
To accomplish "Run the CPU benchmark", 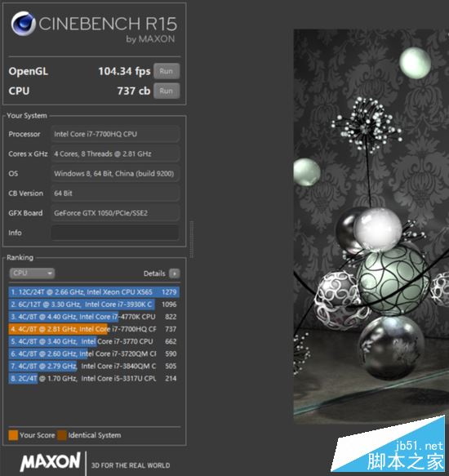I will (x=167, y=91).
